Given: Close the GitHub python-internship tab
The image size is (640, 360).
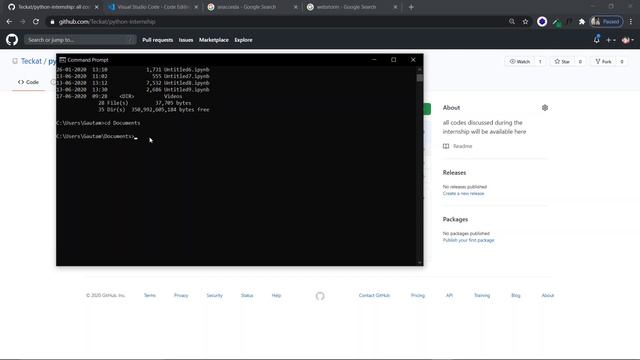Looking at the screenshot, I should point(97,7).
